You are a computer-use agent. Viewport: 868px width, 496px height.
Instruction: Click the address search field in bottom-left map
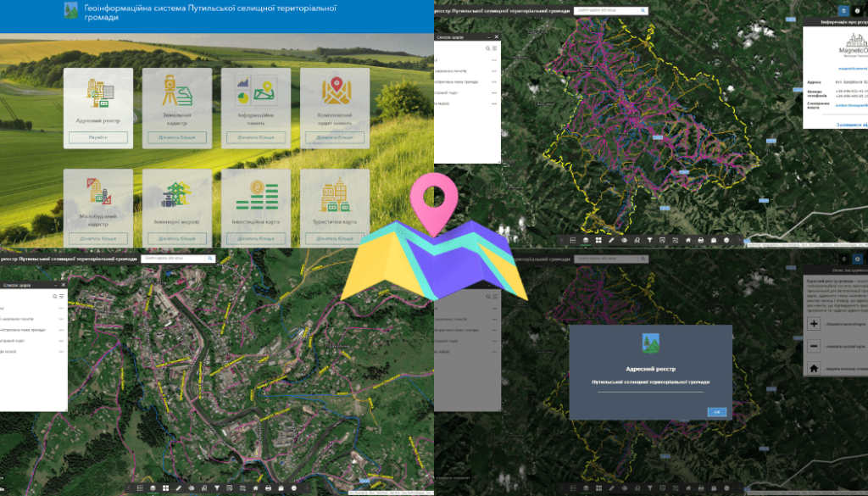click(x=173, y=259)
